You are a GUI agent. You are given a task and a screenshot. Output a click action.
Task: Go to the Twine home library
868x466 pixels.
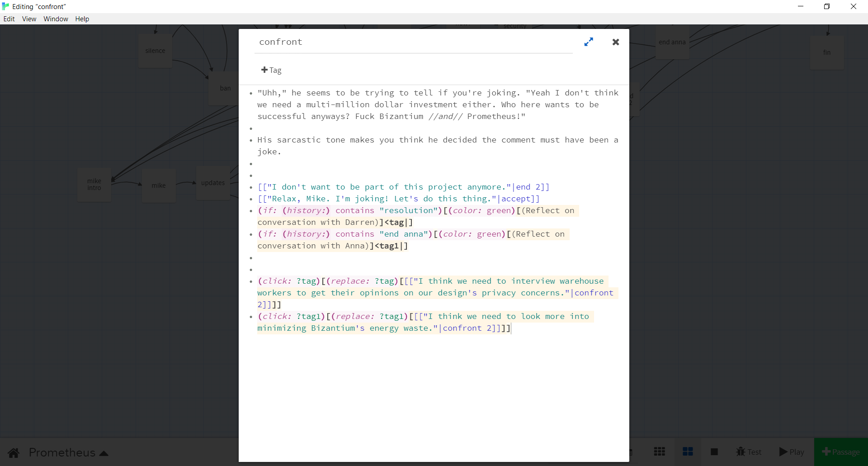14,452
